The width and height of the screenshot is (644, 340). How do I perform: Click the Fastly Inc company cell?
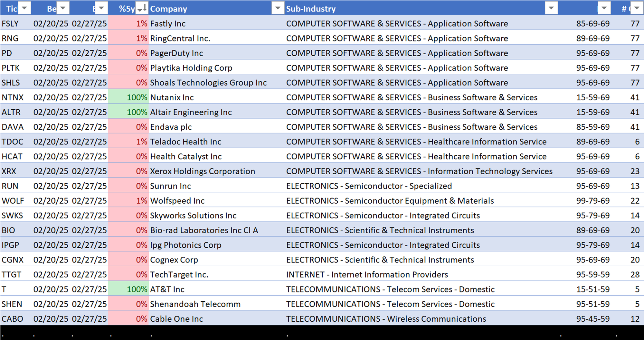(217, 23)
